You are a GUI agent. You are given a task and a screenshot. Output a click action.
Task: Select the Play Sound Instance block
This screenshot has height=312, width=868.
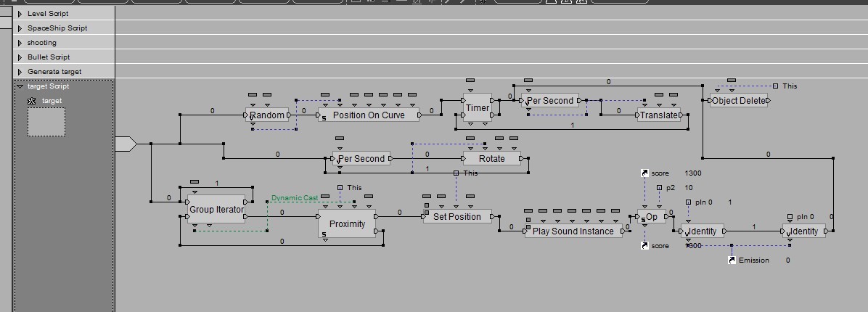(573, 231)
